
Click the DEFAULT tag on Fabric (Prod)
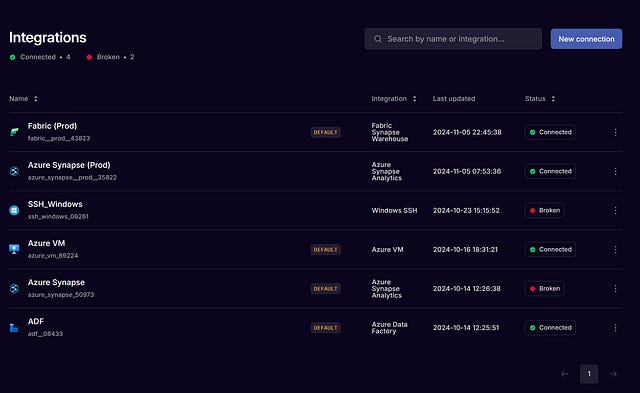tap(325, 132)
